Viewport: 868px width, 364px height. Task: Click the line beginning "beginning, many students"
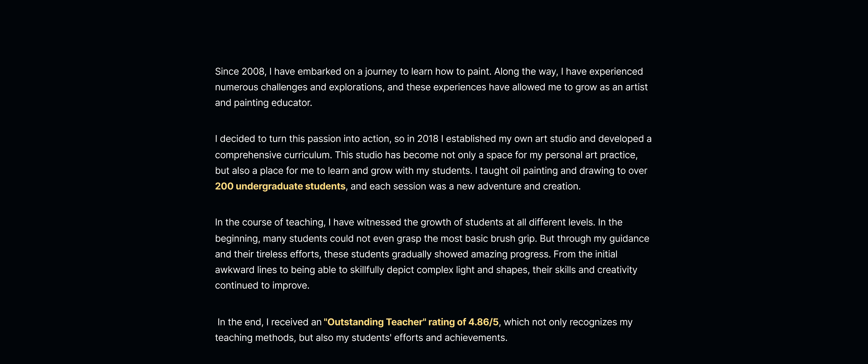[432, 239]
